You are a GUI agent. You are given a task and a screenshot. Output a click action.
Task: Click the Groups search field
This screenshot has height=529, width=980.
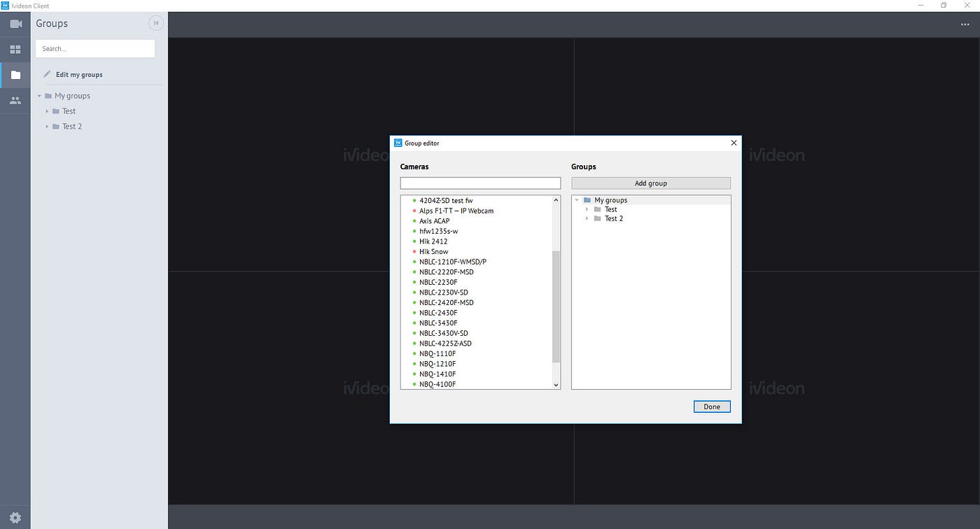coord(95,48)
